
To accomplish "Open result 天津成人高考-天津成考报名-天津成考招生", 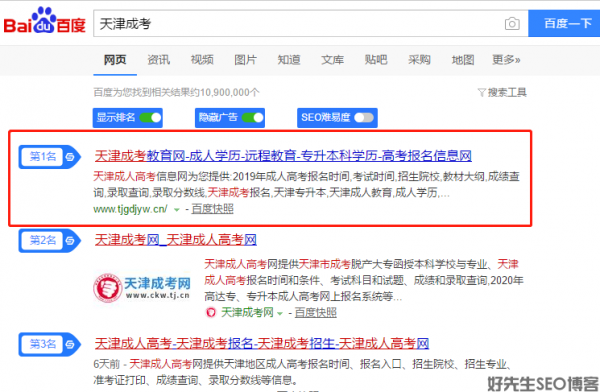I will (262, 343).
